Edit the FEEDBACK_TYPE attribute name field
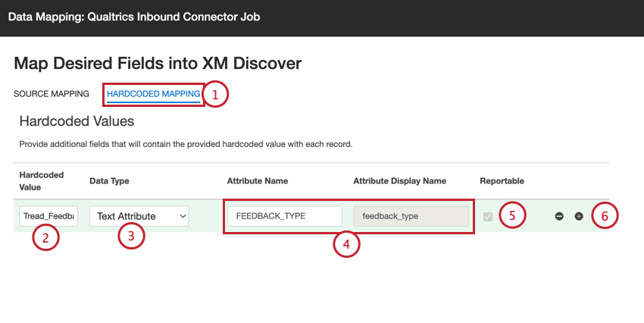The image size is (644, 323). pyautogui.click(x=284, y=216)
